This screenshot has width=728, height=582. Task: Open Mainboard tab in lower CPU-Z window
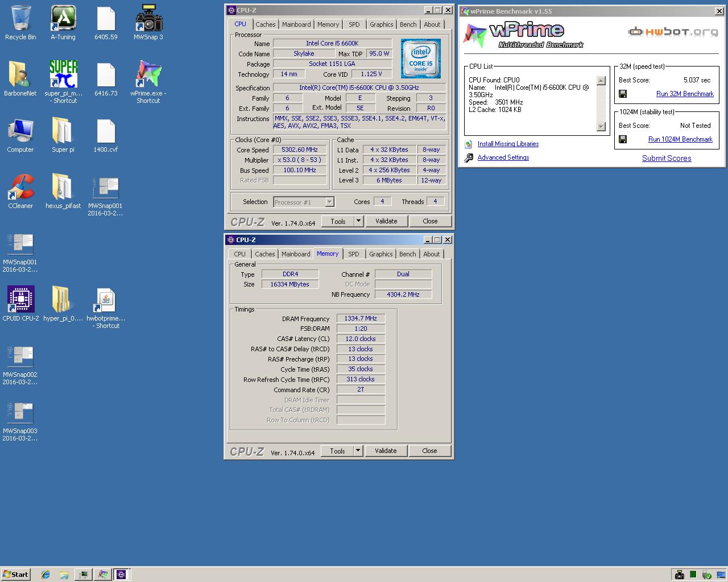click(x=296, y=254)
